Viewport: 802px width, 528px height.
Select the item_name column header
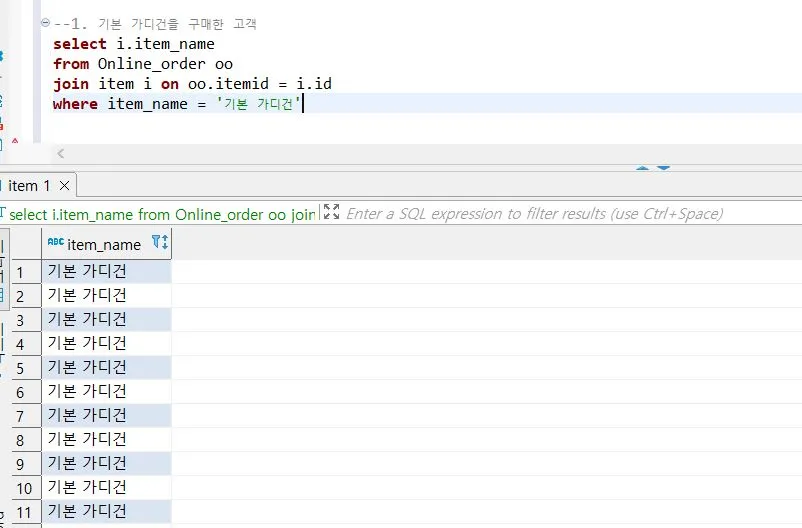[x=106, y=244]
